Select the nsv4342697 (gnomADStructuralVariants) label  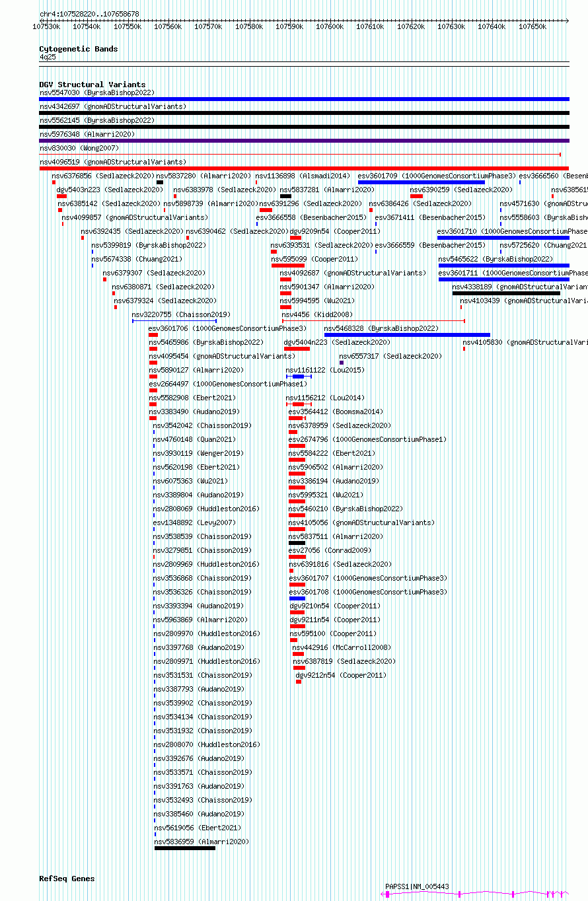click(112, 106)
